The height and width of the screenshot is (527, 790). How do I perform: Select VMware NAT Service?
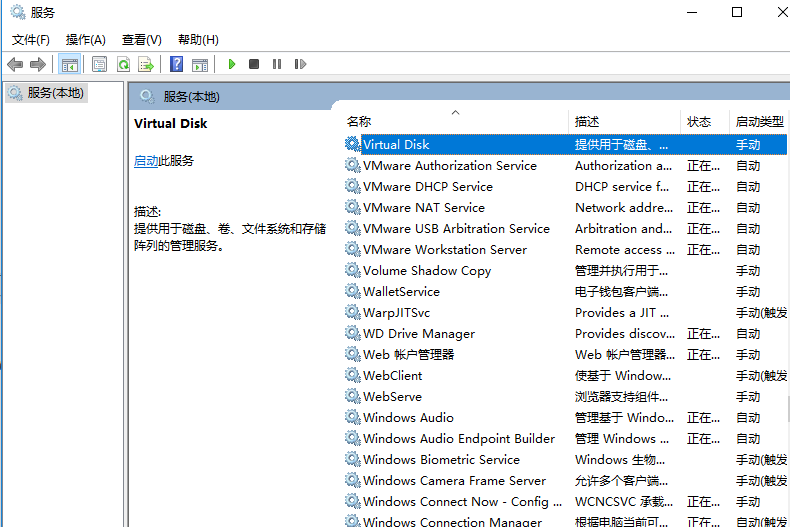[565, 208]
